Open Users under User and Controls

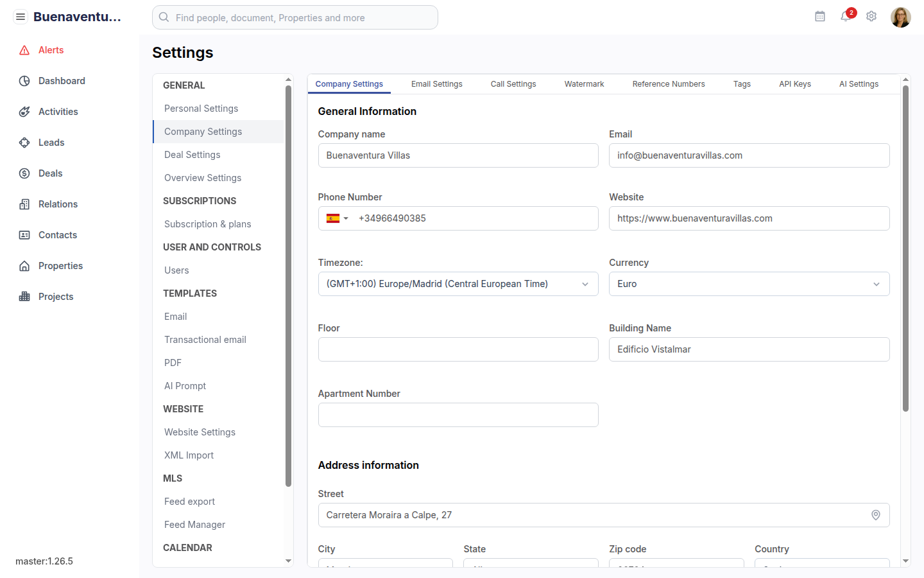(218, 270)
